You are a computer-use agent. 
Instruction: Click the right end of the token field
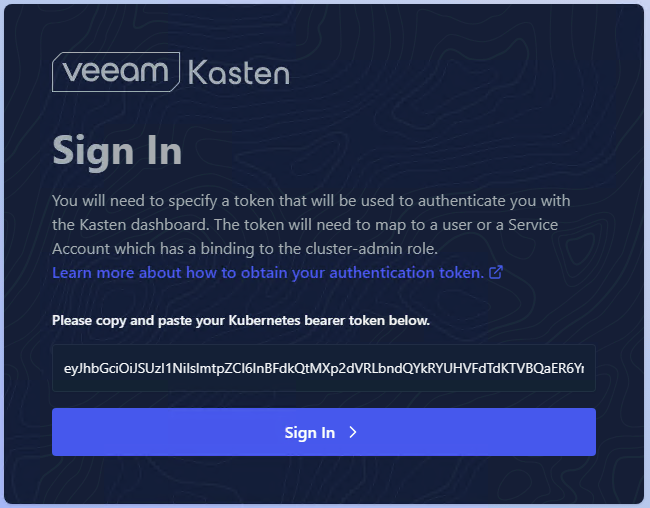point(583,369)
